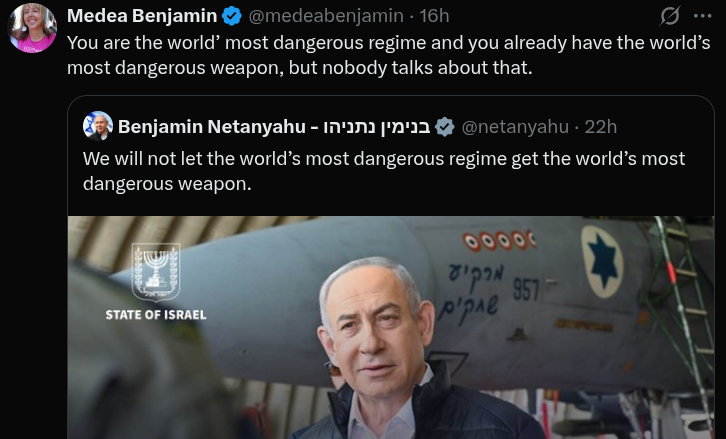Open the three-dot More options menu
The height and width of the screenshot is (439, 726).
(702, 16)
